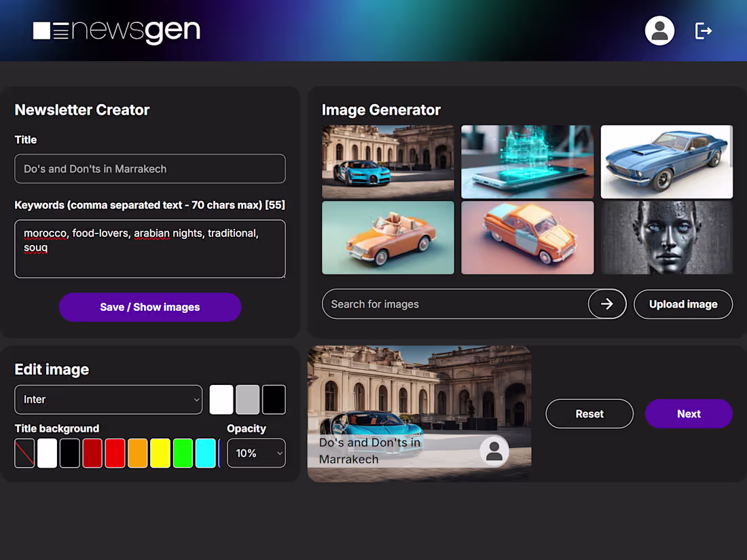Screen dimensions: 747x560
Task: Select the black text color swatch
Action: tap(274, 400)
